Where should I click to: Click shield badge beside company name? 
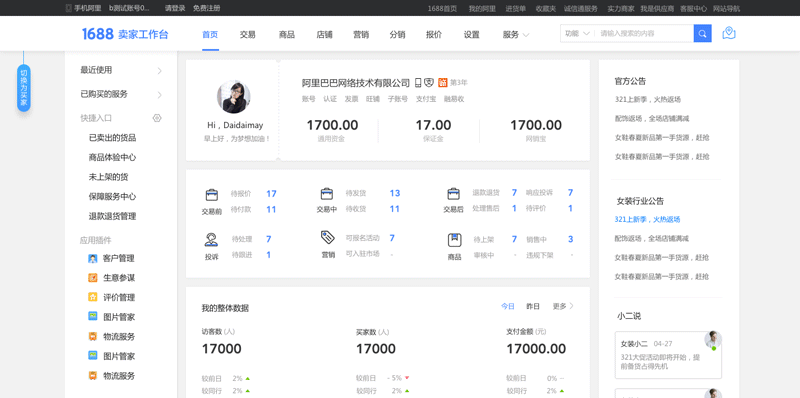coord(429,83)
